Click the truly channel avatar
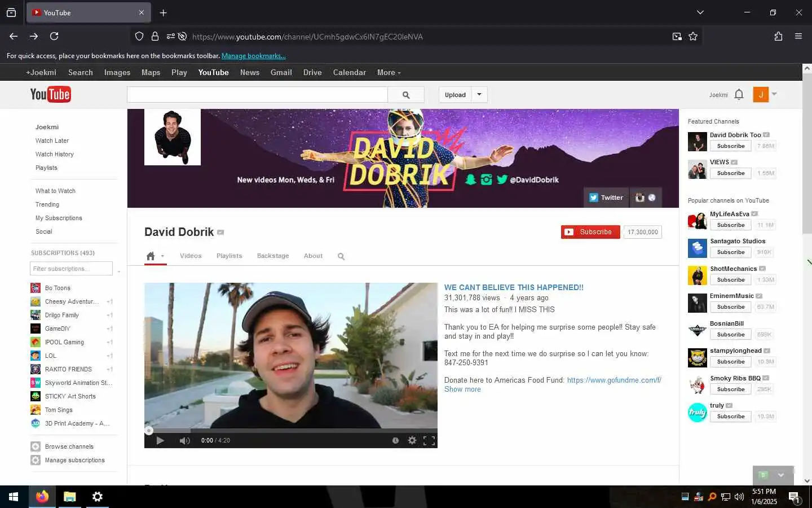This screenshot has width=812, height=508. click(698, 413)
